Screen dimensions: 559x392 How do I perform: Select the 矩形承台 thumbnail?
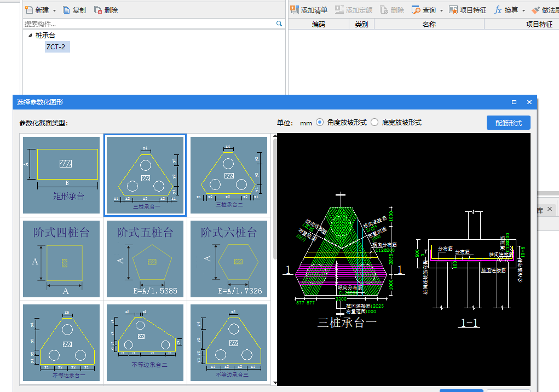[61, 175]
